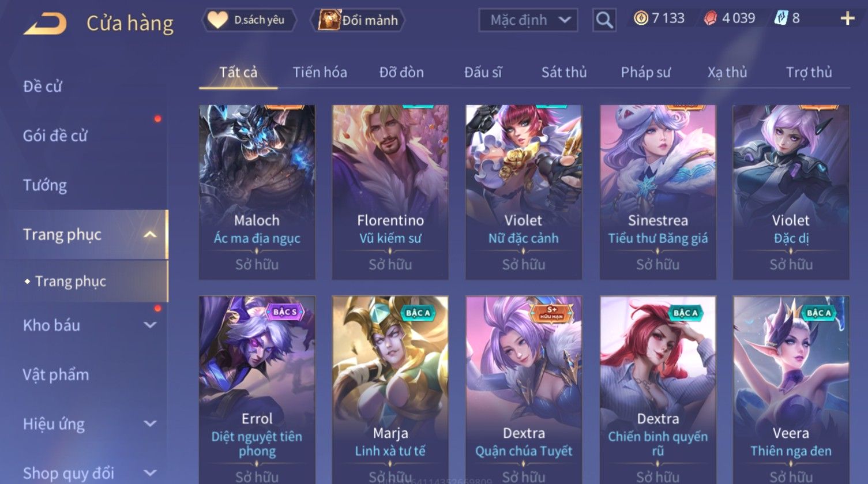Open the Mặc định sort dropdown
This screenshot has width=868, height=484.
click(528, 20)
